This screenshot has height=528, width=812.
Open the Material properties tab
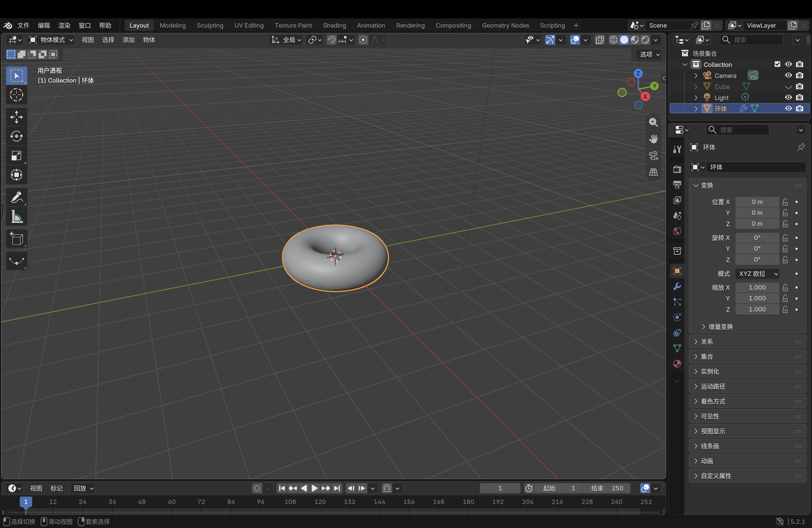click(x=677, y=364)
